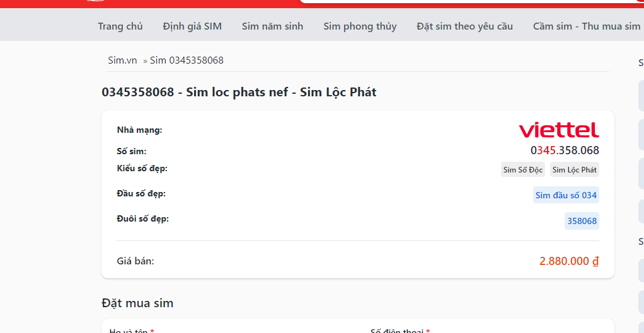Viewport: 644px width, 333px height.
Task: Go to Cầm sim - Thu mua sim
Action: [x=587, y=26]
